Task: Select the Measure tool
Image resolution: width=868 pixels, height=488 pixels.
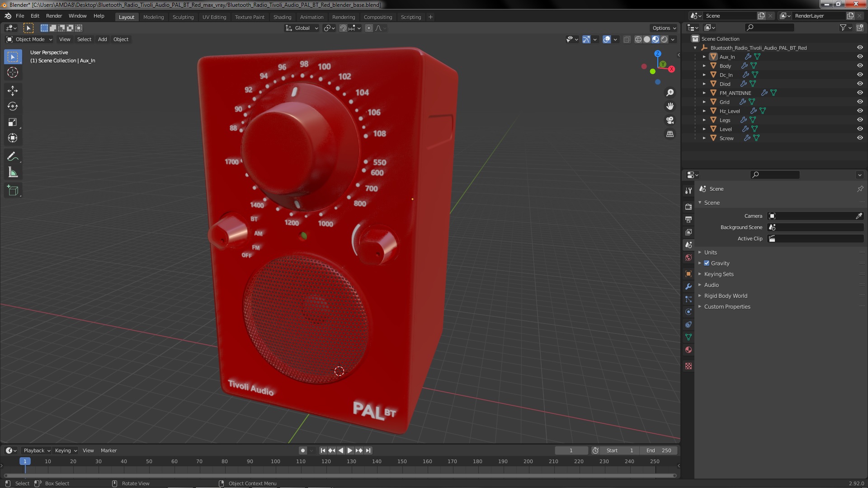Action: click(13, 173)
